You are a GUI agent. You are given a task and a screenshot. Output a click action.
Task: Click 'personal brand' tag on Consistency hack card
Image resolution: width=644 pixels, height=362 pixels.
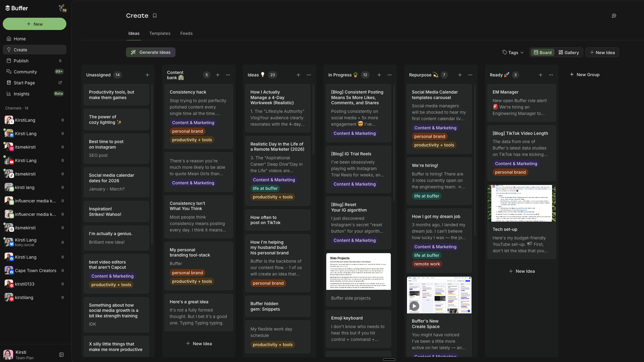click(x=187, y=131)
